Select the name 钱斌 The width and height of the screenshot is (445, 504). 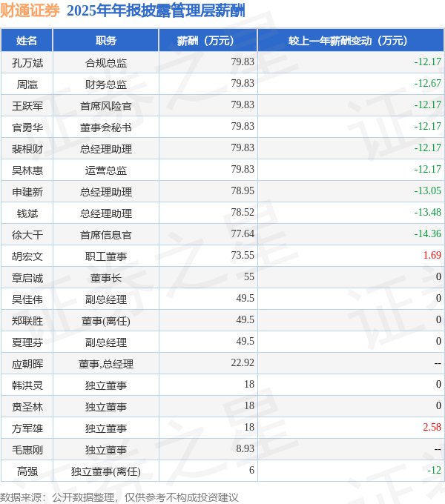coord(27,213)
